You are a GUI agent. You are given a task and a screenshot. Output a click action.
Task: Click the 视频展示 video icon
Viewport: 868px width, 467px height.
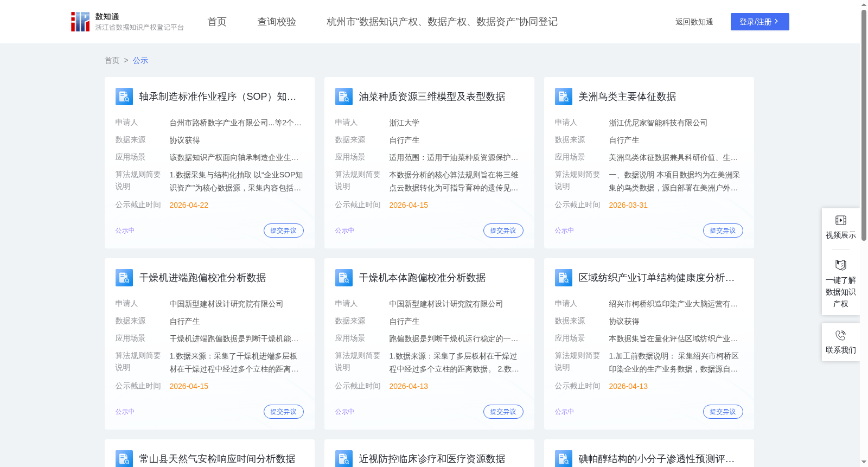point(841,220)
